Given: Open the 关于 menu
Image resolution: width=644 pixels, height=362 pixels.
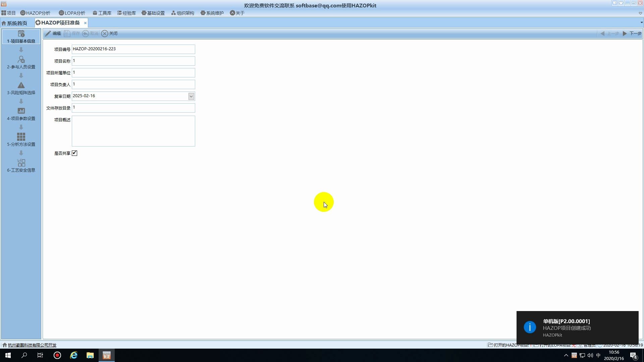Looking at the screenshot, I should [x=237, y=13].
